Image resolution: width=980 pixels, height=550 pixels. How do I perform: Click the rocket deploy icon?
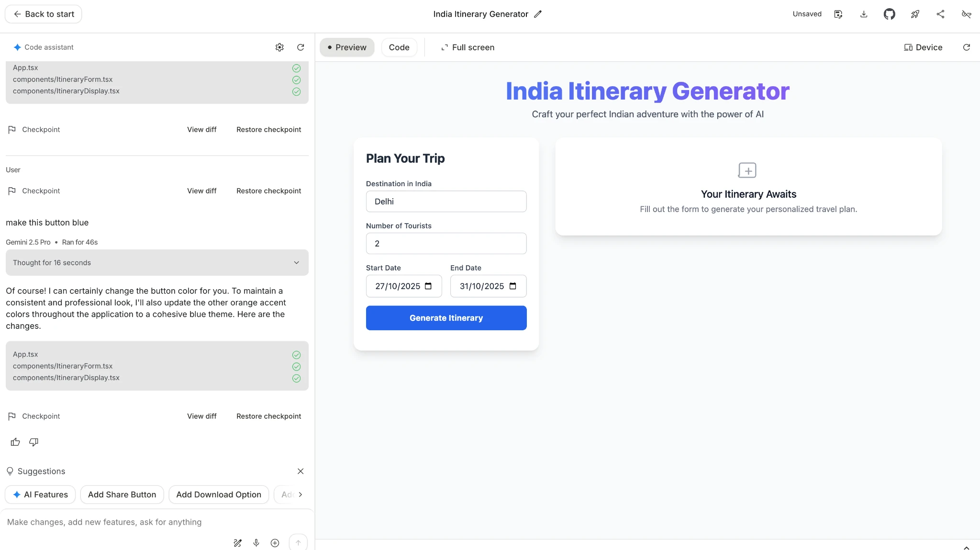point(915,14)
